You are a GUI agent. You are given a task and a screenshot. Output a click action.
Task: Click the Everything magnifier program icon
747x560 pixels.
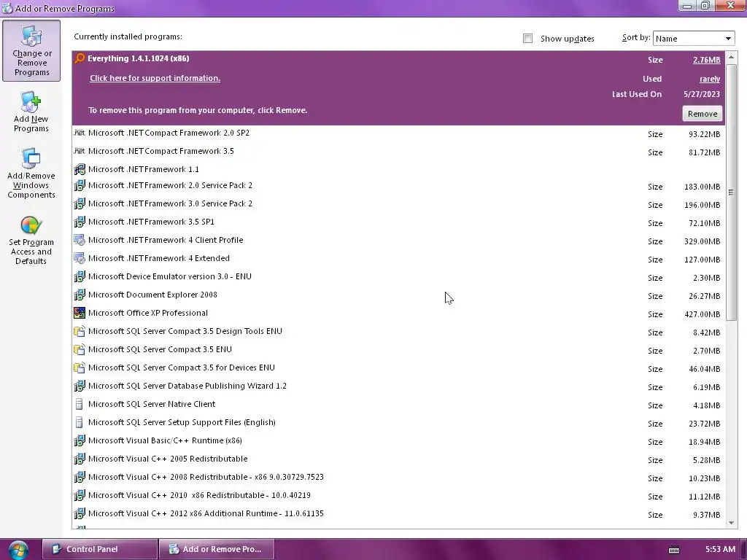tap(80, 58)
